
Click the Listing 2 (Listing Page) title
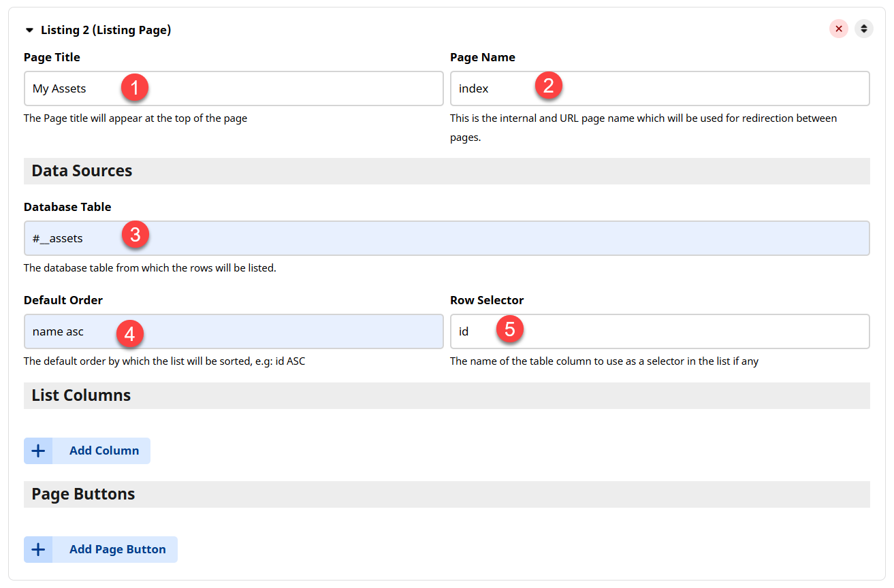(x=106, y=30)
